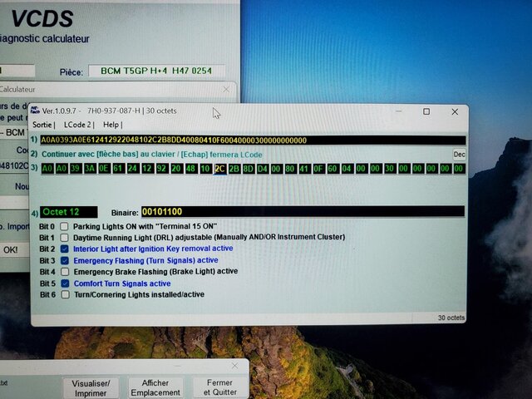Click the Dec button to switch number display
This screenshot has height=399, width=532.
point(459,155)
